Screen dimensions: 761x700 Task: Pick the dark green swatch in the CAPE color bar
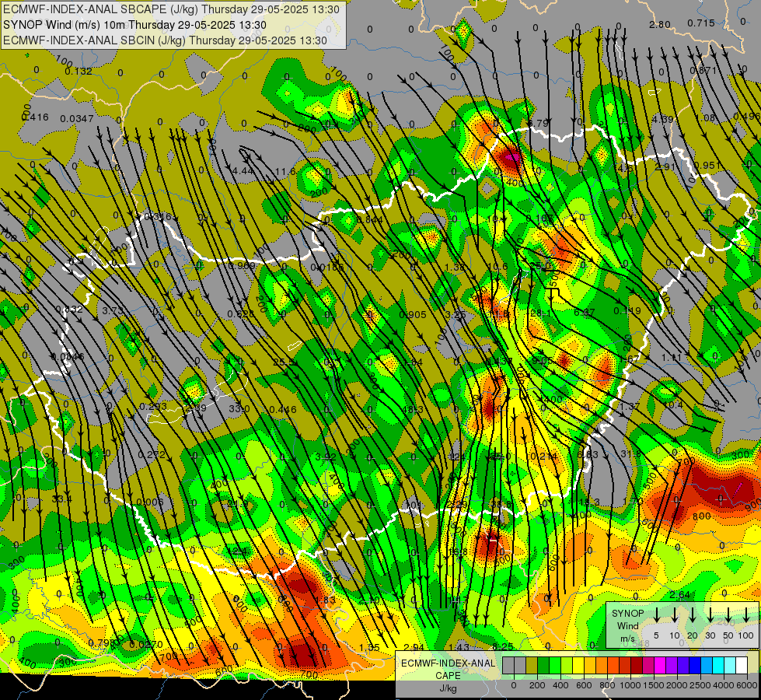tap(543, 665)
